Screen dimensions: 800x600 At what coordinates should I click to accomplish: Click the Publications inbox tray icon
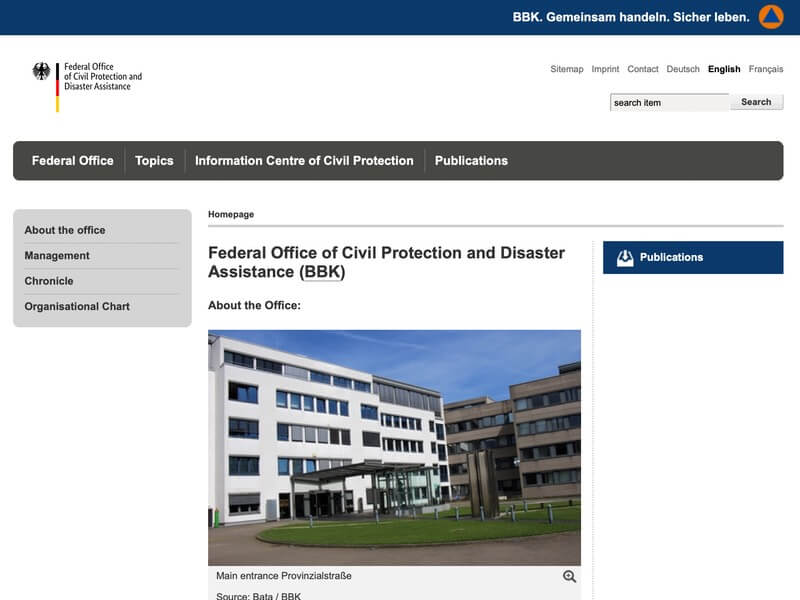point(625,258)
